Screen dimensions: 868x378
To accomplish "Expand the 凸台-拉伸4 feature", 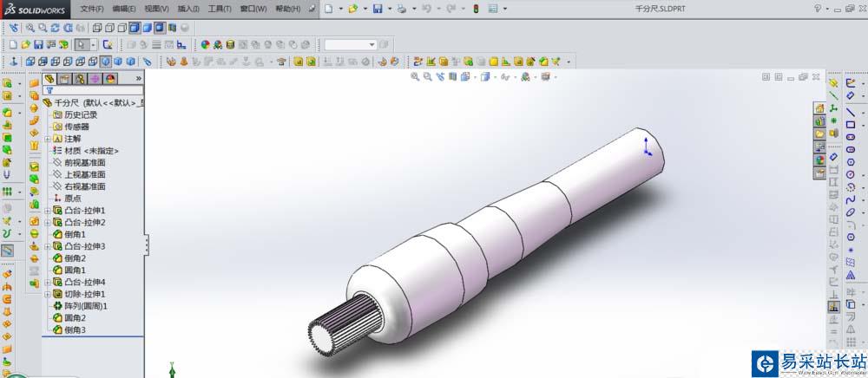I will (48, 282).
